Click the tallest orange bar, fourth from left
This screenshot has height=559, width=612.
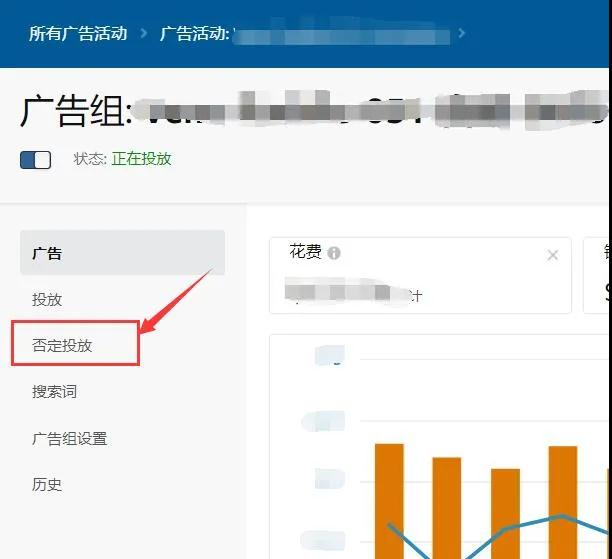[x=563, y=502]
